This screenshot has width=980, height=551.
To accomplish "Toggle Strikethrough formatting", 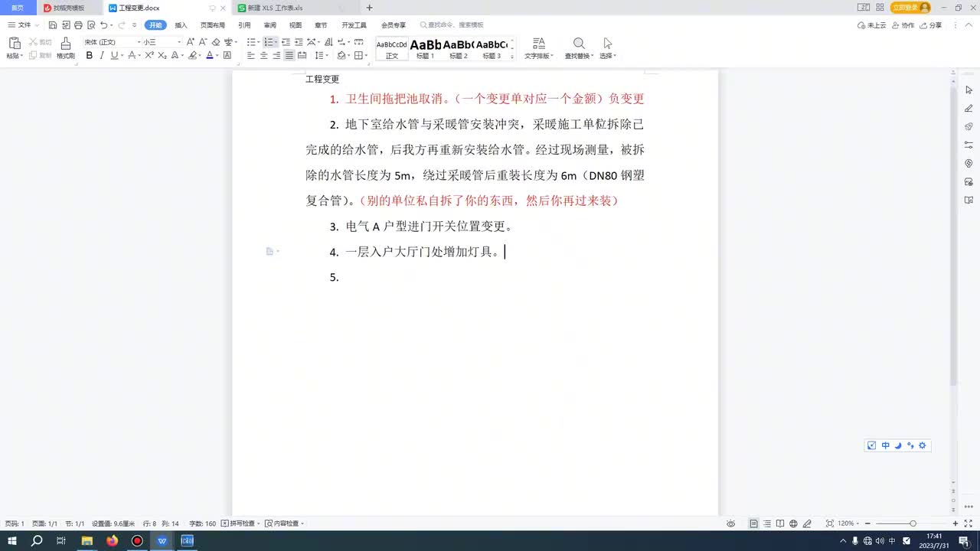I will click(x=131, y=56).
